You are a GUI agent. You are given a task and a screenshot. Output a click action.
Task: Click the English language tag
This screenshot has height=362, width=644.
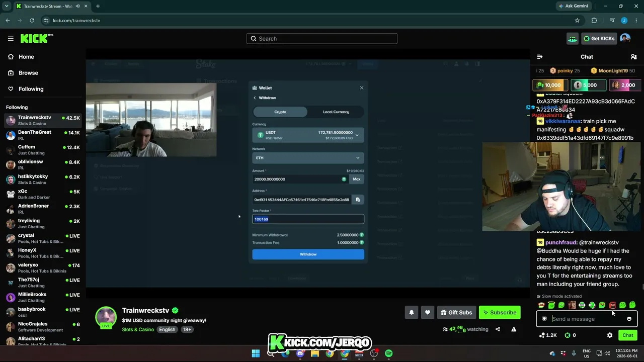point(167,330)
